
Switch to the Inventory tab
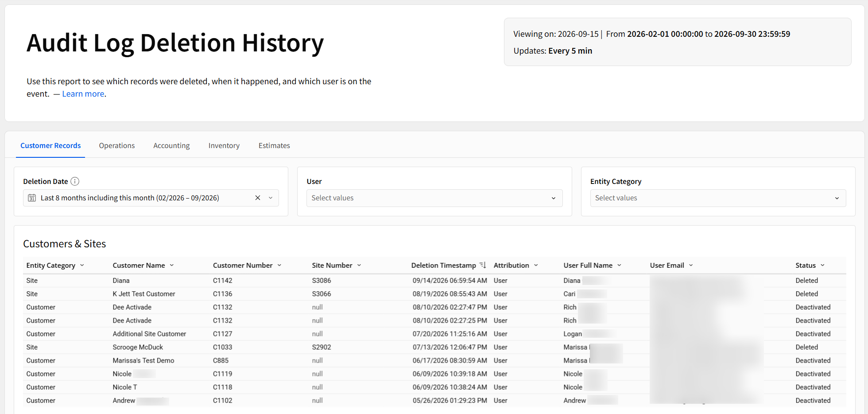224,146
